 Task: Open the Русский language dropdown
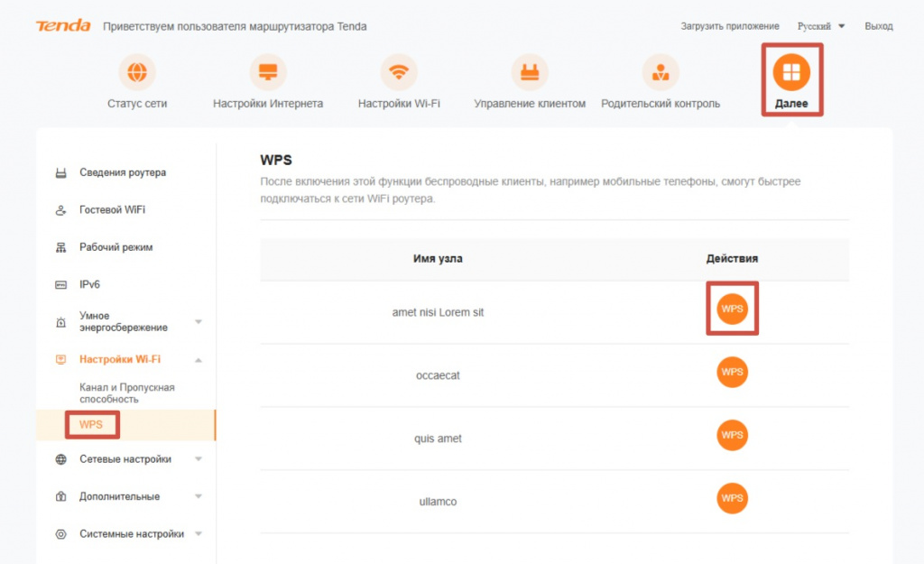[821, 26]
